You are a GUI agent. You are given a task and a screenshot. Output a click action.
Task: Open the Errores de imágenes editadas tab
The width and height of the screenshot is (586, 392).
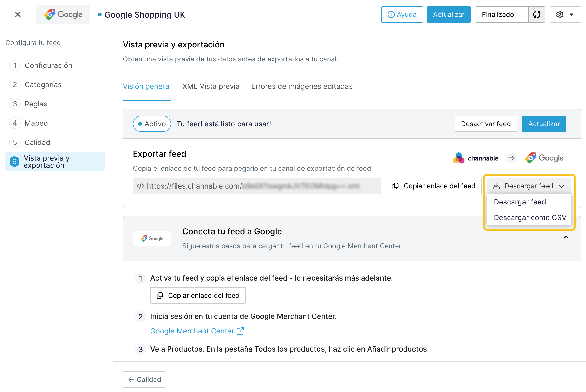click(302, 86)
